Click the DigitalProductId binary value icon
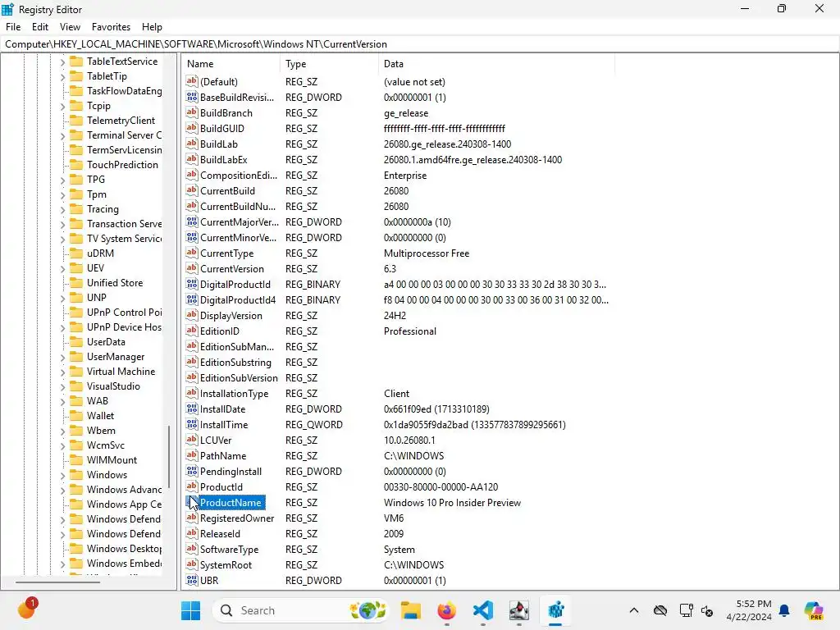This screenshot has height=630, width=840. click(x=192, y=284)
